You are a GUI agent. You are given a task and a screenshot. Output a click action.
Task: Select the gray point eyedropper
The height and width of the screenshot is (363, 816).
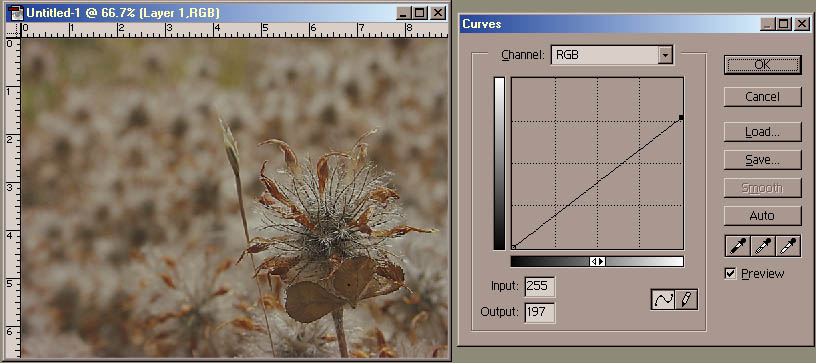pyautogui.click(x=762, y=246)
